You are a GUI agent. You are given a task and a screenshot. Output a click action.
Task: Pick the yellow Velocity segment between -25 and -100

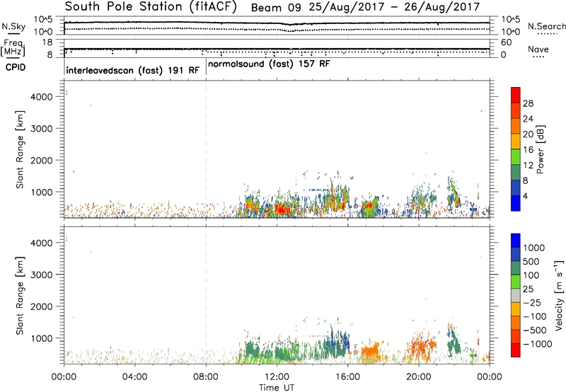[x=516, y=309]
